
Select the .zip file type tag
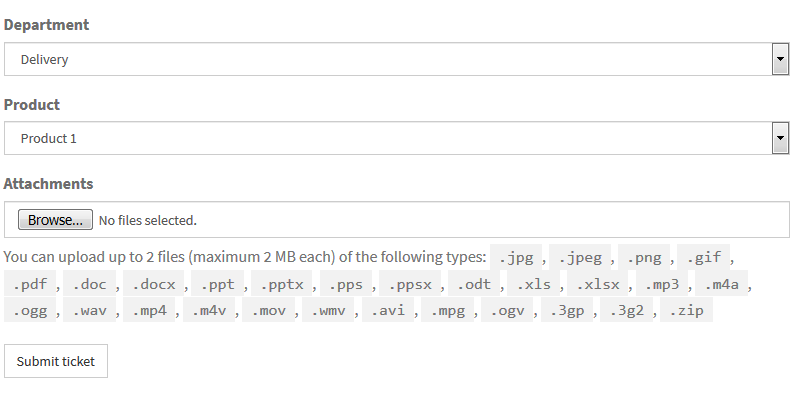point(687,310)
